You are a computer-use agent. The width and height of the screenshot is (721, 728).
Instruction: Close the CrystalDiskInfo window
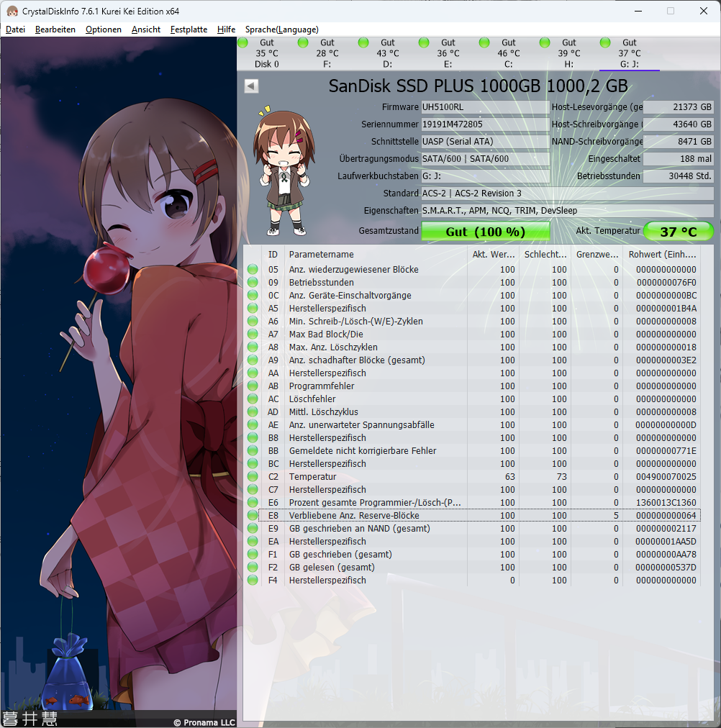pos(703,11)
